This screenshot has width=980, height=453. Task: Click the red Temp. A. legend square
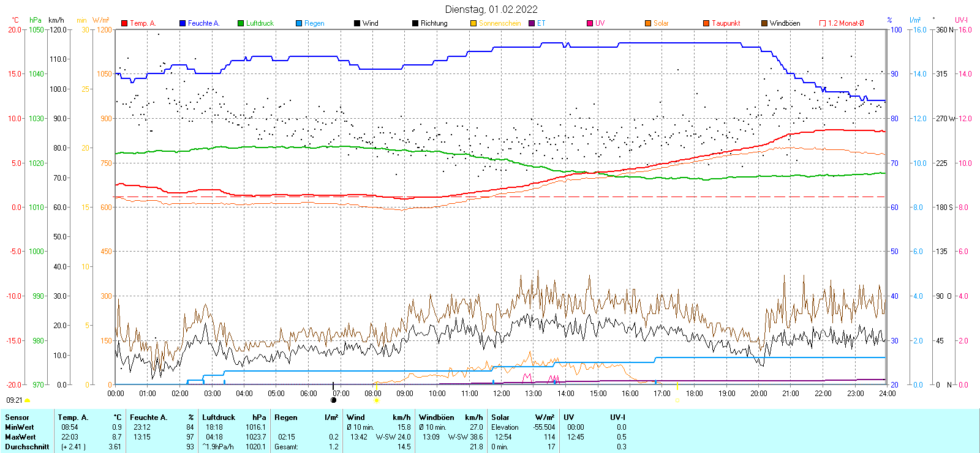124,23
